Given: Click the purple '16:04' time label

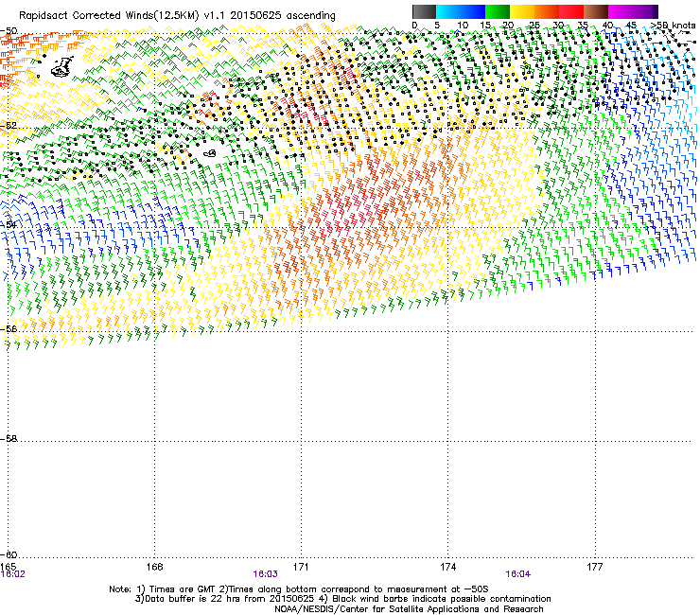Looking at the screenshot, I should (517, 574).
